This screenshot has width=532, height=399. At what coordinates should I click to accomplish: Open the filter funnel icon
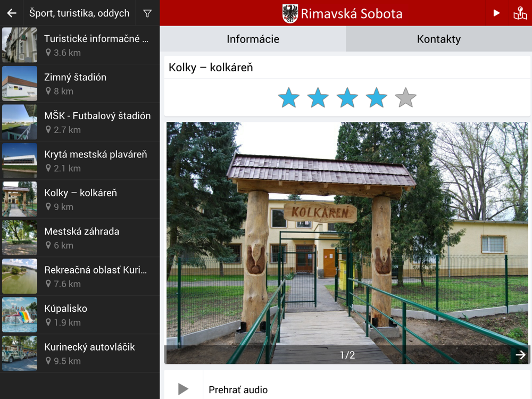click(x=147, y=14)
